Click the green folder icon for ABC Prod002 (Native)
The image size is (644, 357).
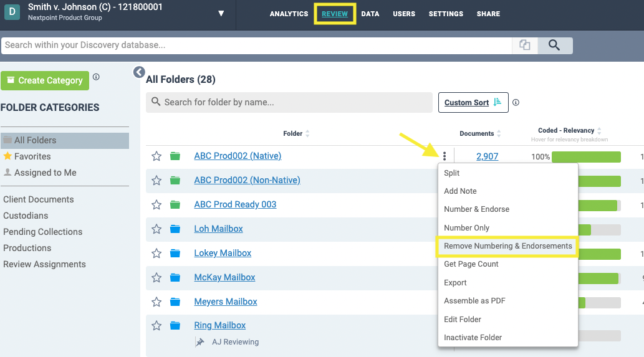pyautogui.click(x=175, y=156)
